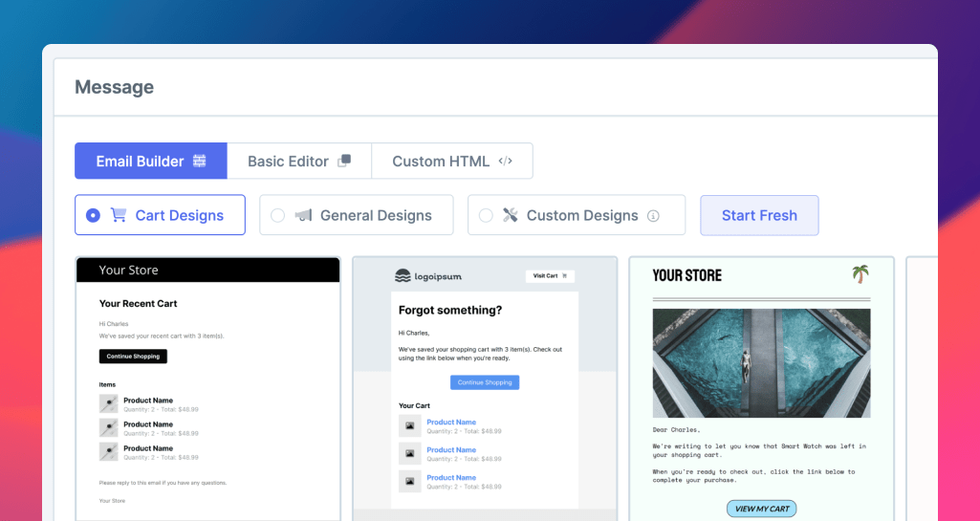Image resolution: width=980 pixels, height=521 pixels.
Task: Click the megaphone icon in General Designs
Action: pyautogui.click(x=303, y=215)
